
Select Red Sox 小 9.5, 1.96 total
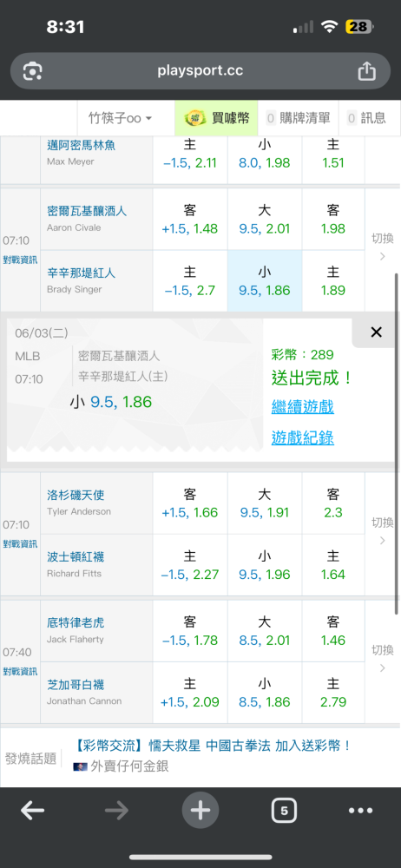pyautogui.click(x=265, y=565)
